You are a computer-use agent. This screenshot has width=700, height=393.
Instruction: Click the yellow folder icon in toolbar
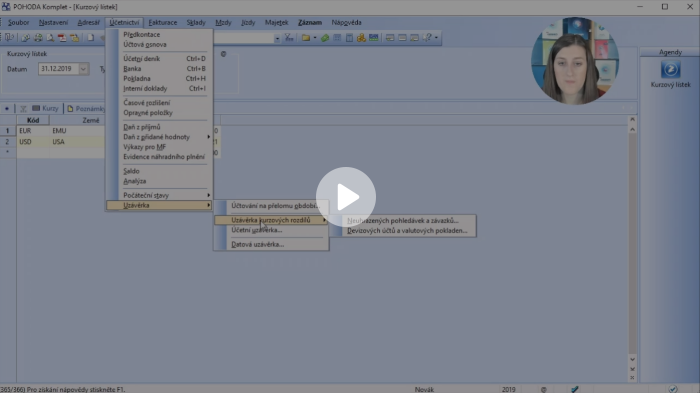306,38
